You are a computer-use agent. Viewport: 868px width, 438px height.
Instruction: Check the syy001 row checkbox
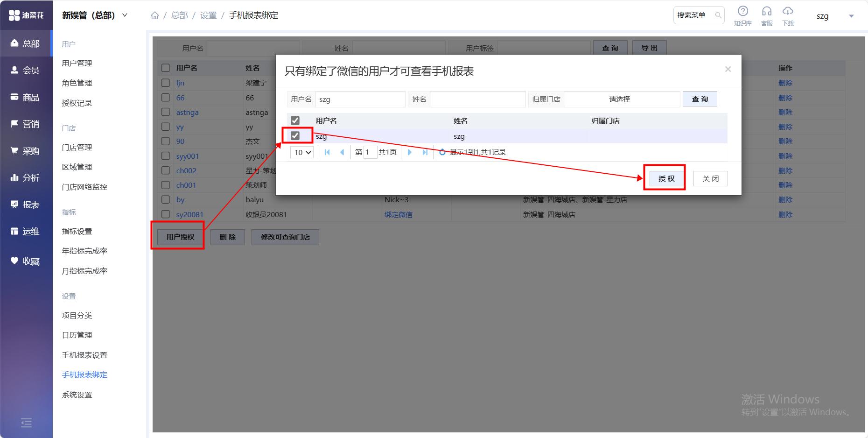click(165, 156)
